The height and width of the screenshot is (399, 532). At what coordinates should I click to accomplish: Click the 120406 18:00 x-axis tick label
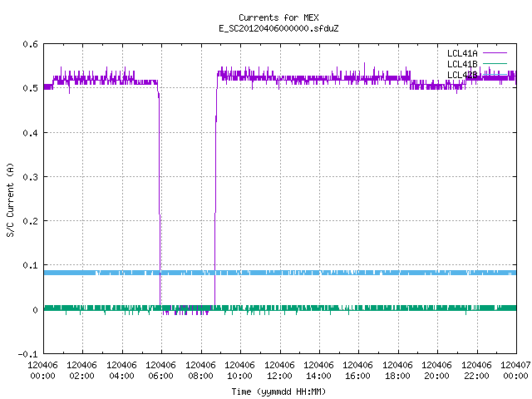click(x=397, y=371)
